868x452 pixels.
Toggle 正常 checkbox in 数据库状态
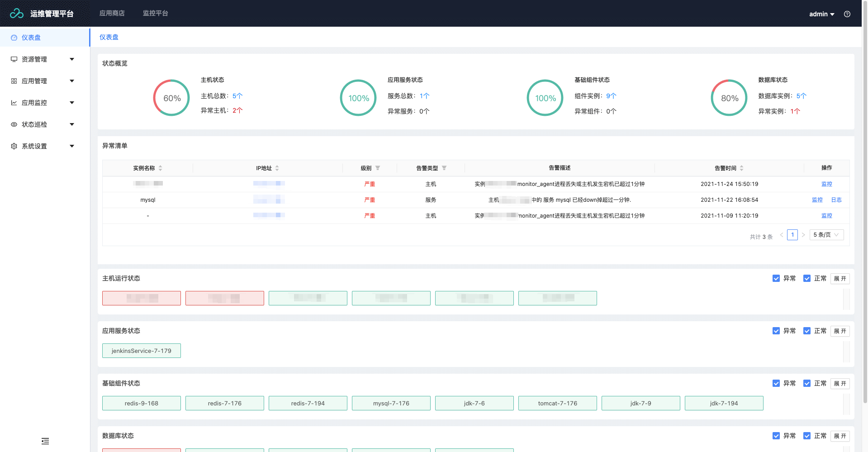coord(807,436)
